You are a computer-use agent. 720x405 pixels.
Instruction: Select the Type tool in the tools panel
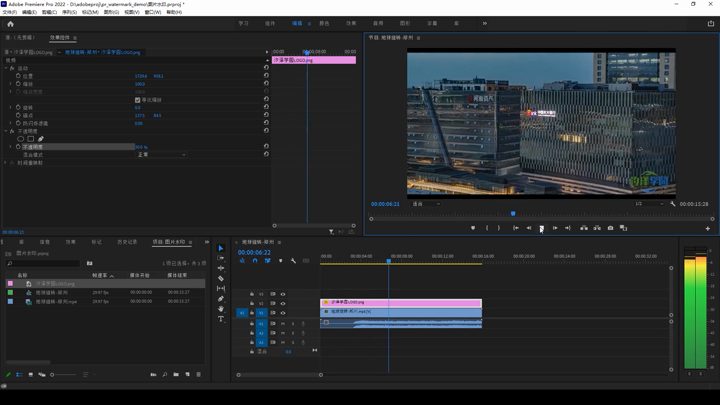(x=221, y=319)
